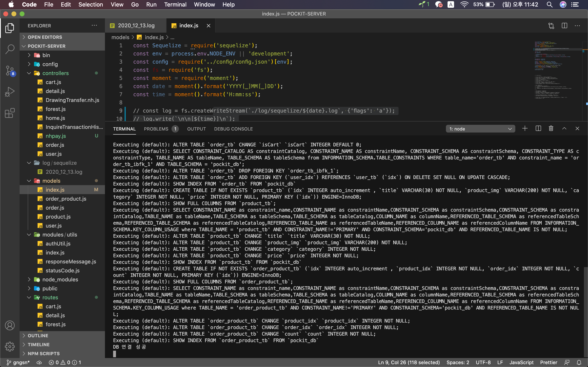Open the Extensions view
Viewport: 588px width, 367px height.
pyautogui.click(x=10, y=113)
